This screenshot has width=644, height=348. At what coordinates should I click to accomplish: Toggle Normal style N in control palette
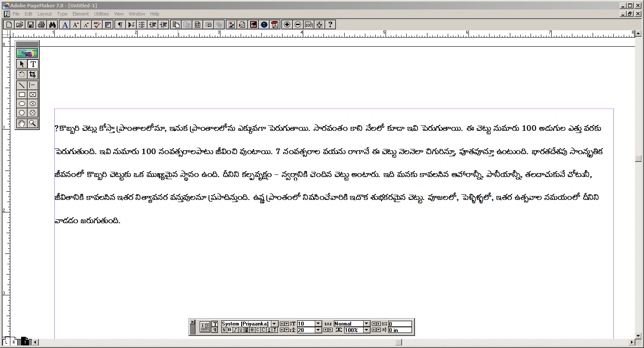coord(224,330)
